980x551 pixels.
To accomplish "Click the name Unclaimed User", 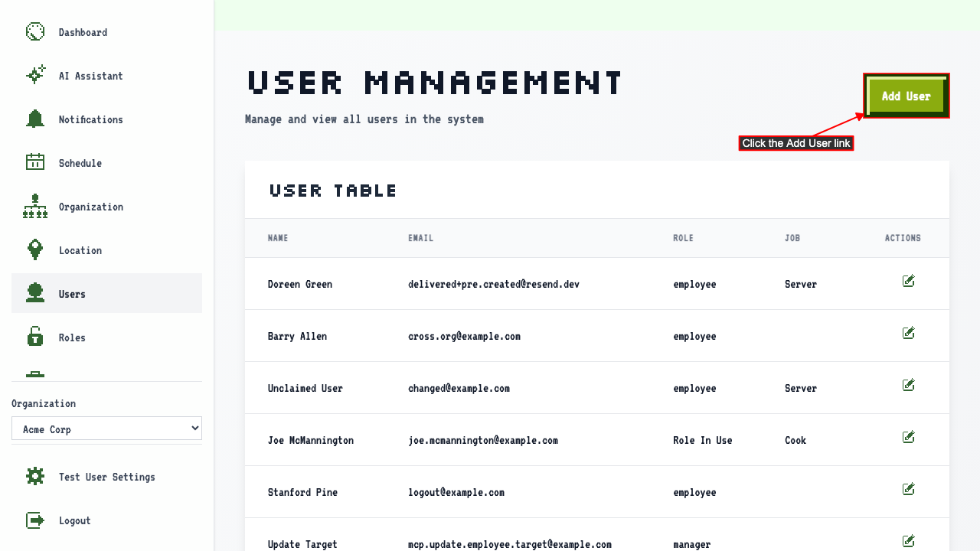I will click(305, 388).
